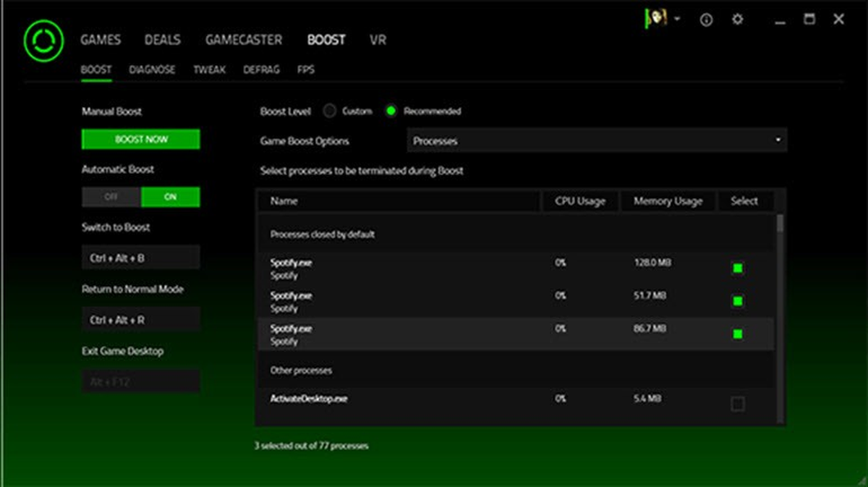Click the Ctrl + Alt + B hotkey field

click(141, 258)
